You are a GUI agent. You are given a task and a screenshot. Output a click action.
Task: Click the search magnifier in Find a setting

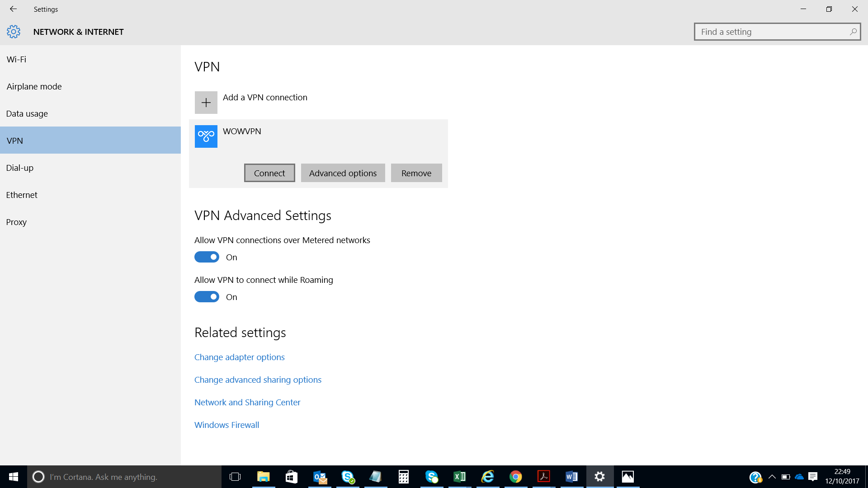pyautogui.click(x=853, y=32)
